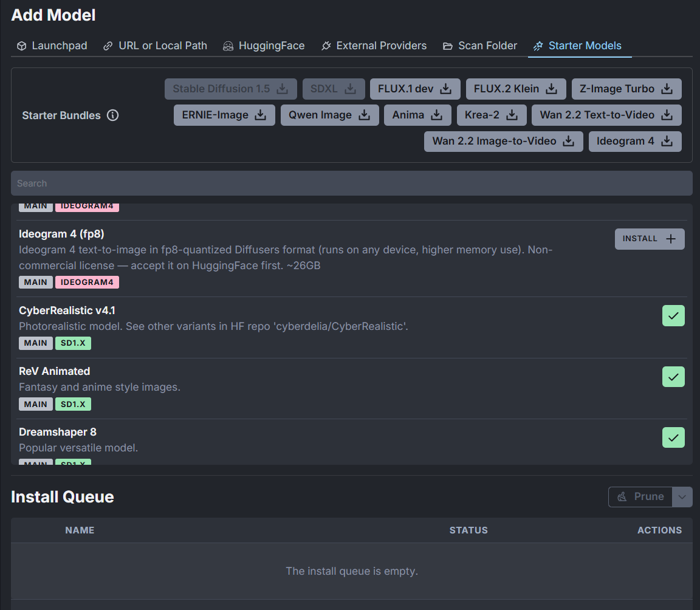Click download icon on Qwen Image bundle
Image resolution: width=700 pixels, height=610 pixels.
coord(365,115)
